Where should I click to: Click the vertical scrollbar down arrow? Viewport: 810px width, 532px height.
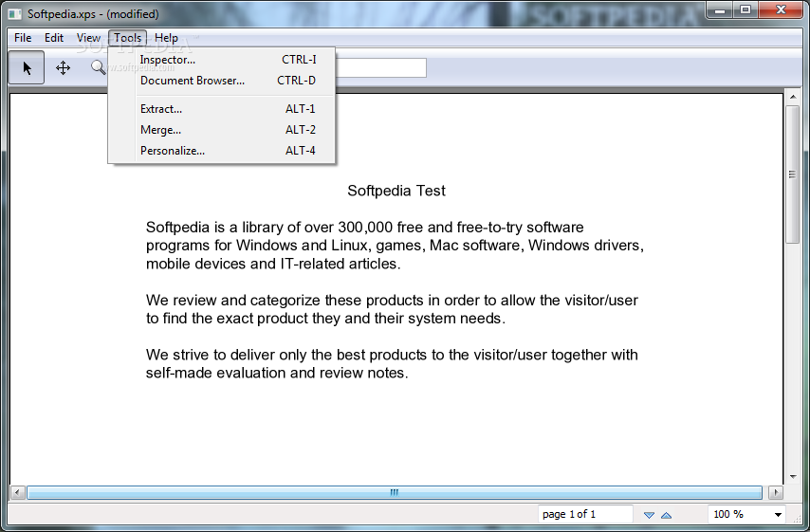[792, 477]
